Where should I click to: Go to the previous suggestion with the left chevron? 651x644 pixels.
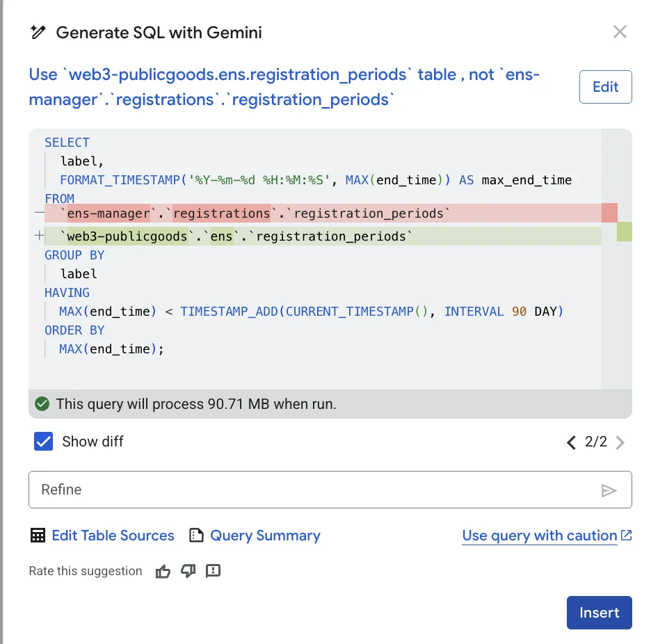point(571,442)
